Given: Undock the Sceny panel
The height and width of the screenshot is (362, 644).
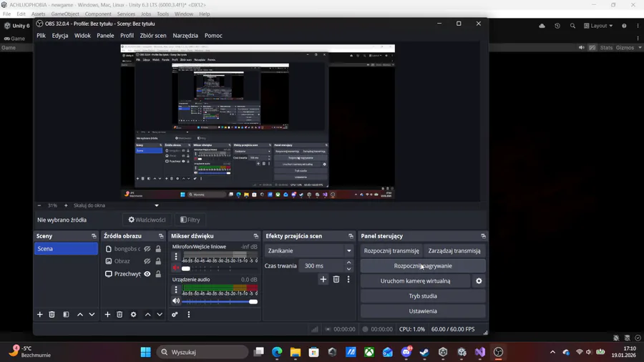Looking at the screenshot, I should [x=94, y=236].
